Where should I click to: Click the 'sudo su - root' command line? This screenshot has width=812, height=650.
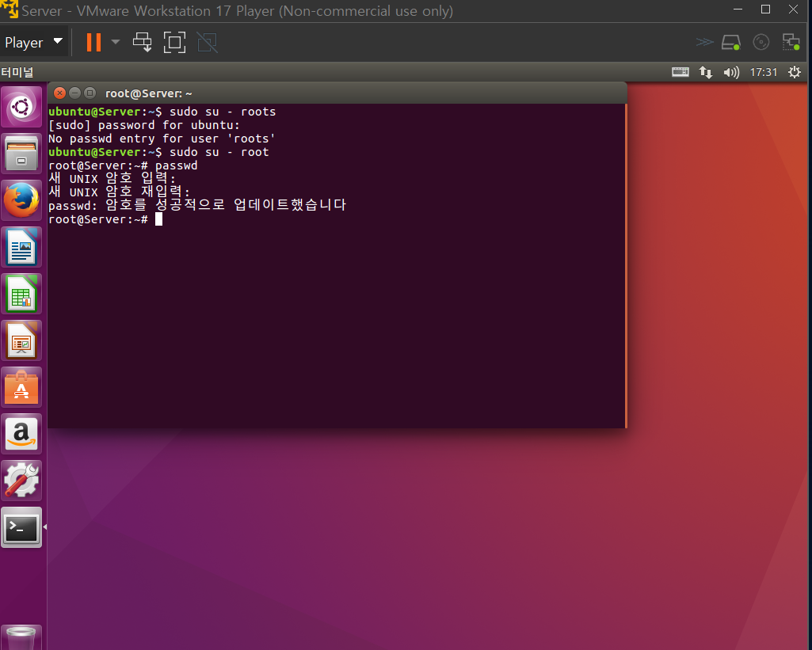pos(158,152)
